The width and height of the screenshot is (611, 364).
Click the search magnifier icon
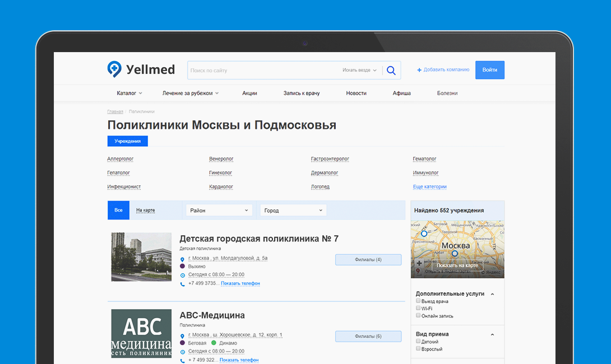[x=391, y=71]
